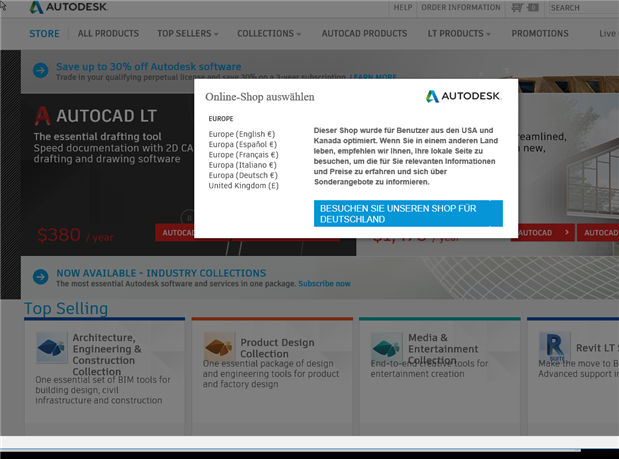Screen dimensions: 619x459
Task: Click the Product Design Collection icon
Action: (x=219, y=347)
